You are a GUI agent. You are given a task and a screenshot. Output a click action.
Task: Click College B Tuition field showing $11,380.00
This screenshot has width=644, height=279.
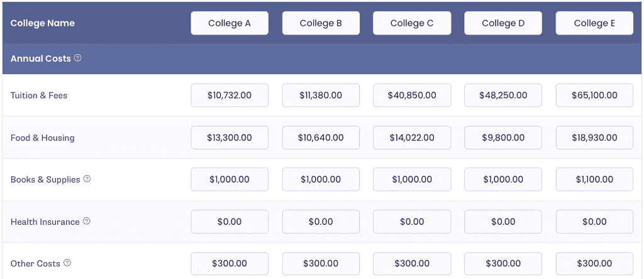click(x=321, y=96)
